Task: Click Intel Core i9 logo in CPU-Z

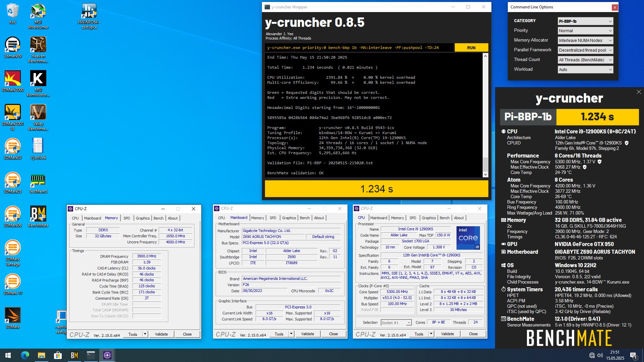Action: pos(468,238)
